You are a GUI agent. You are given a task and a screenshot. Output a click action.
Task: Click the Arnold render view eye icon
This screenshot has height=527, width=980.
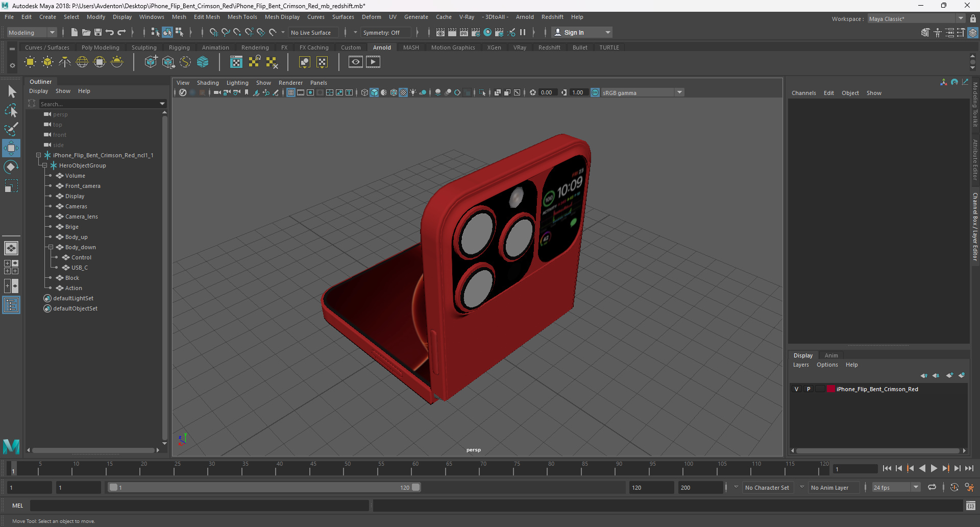pos(356,62)
